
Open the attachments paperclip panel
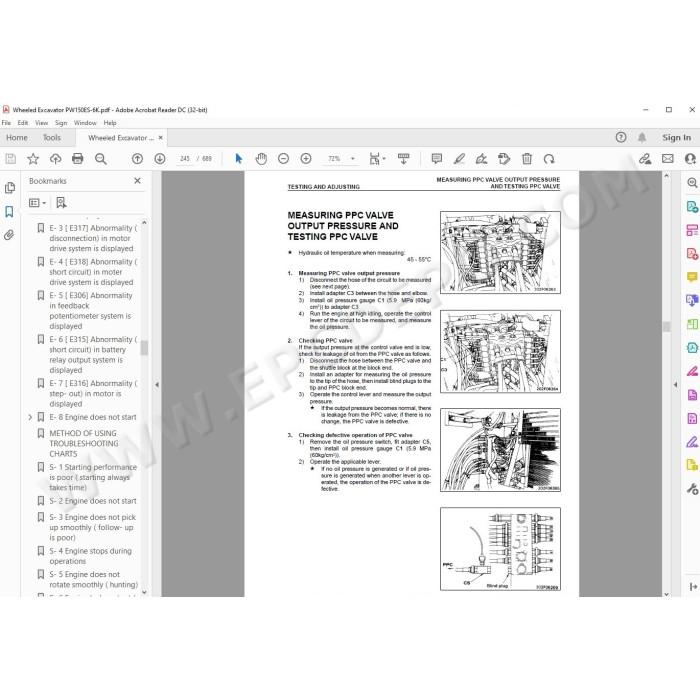pos(9,235)
